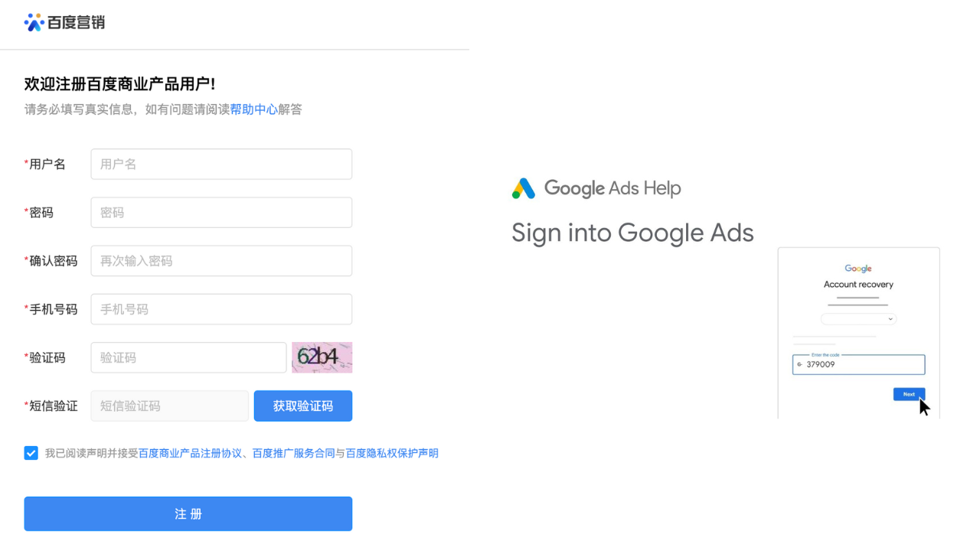
Task: Open the 帮助中心 help center link
Action: pyautogui.click(x=254, y=109)
